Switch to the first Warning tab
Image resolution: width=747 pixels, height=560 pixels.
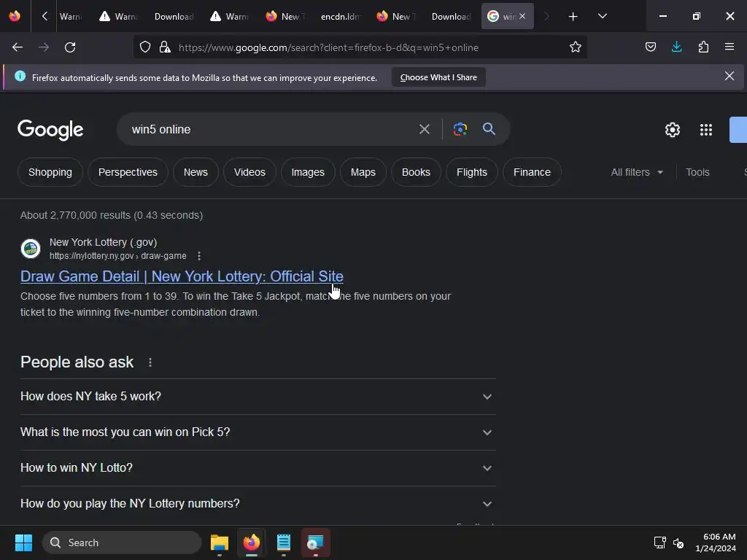click(70, 17)
